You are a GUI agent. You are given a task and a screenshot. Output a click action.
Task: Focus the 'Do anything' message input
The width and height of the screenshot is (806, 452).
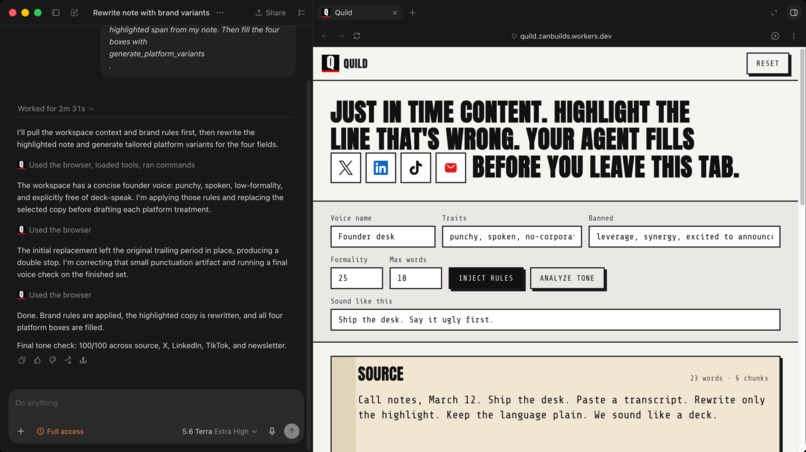point(156,403)
